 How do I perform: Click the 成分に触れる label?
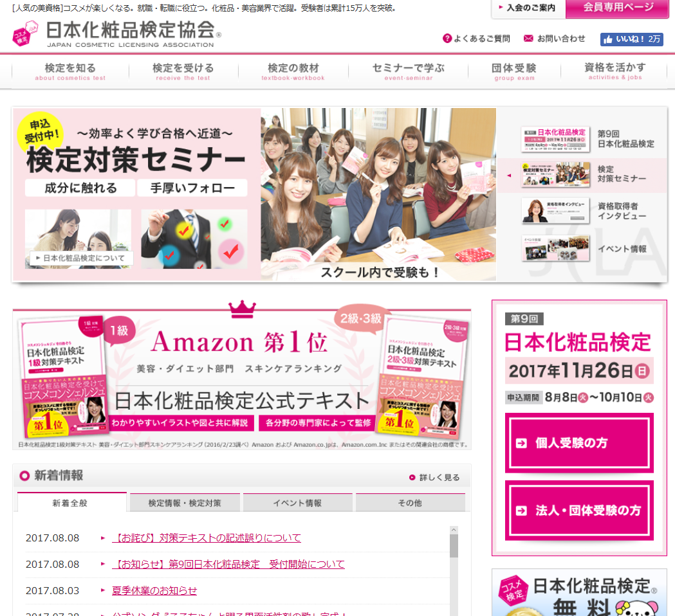80,188
